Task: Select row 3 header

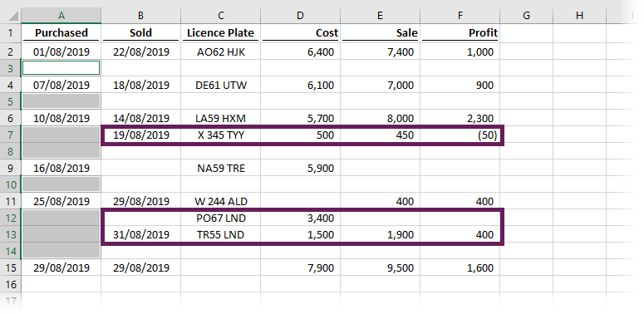Action: point(10,68)
